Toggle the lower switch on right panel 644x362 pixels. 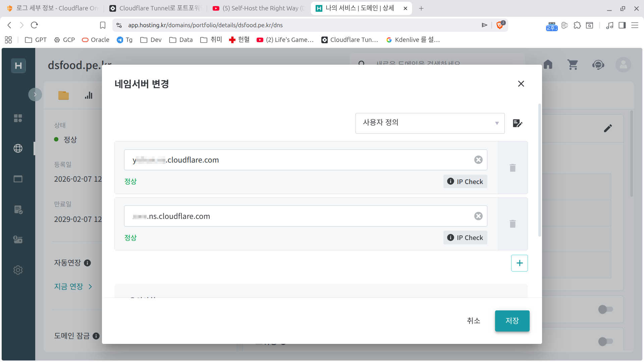[x=605, y=341]
